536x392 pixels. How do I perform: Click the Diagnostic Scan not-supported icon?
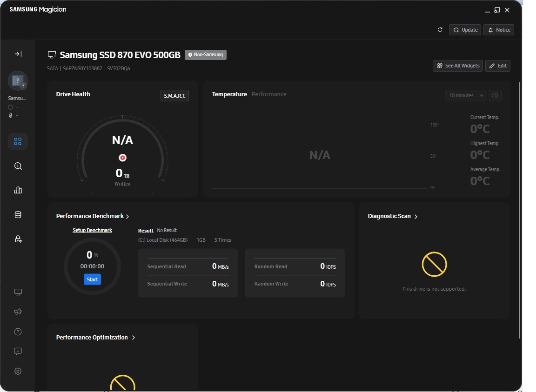point(434,264)
